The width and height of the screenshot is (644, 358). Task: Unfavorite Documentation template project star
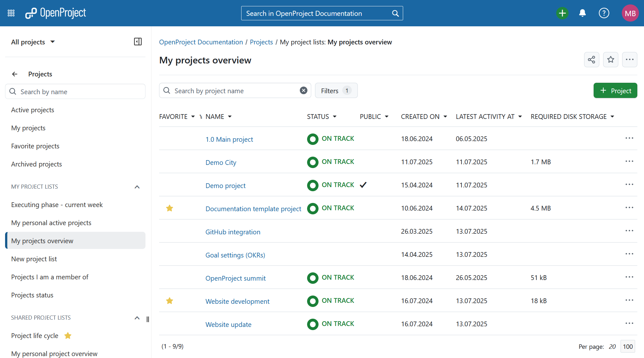170,208
